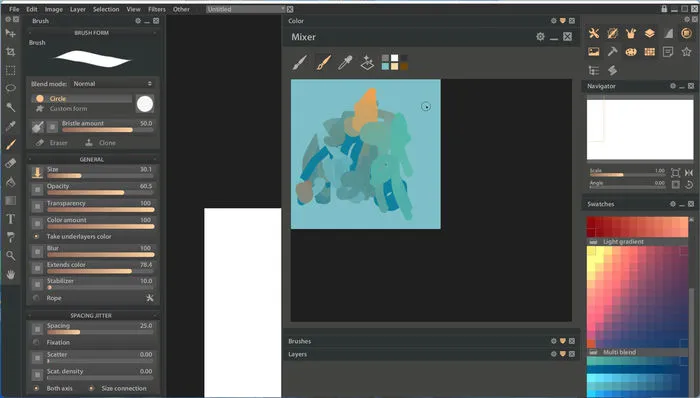
Task: Open the Blend mode Normal dropdown
Action: 112,83
